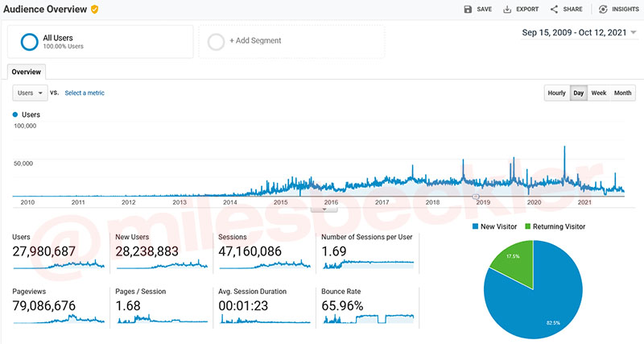This screenshot has width=644, height=344.
Task: Click the blue Users legend dot
Action: tap(16, 115)
